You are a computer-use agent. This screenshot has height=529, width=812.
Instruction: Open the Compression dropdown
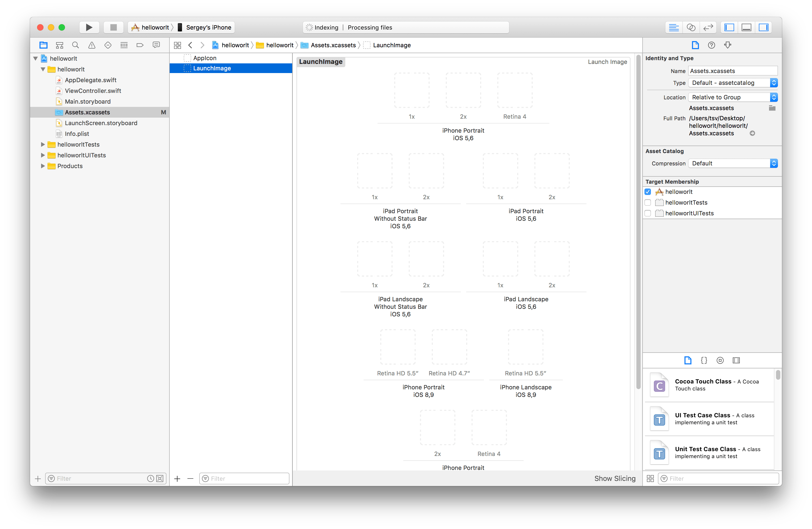[733, 164]
